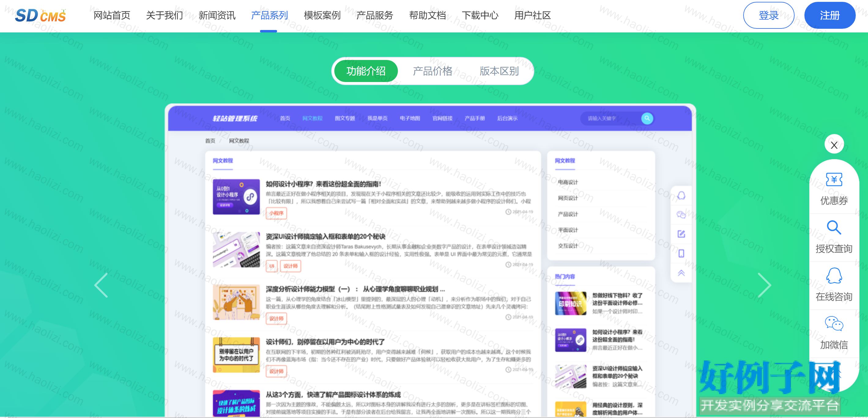This screenshot has height=418, width=868.
Task: Click the WeChat icon in preview sidebar
Action: click(681, 215)
